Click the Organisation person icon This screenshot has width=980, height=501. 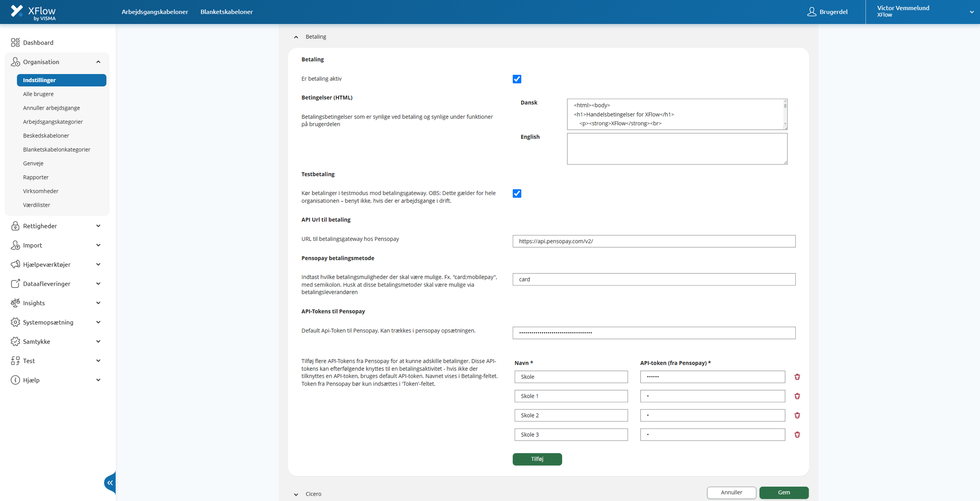(x=15, y=62)
